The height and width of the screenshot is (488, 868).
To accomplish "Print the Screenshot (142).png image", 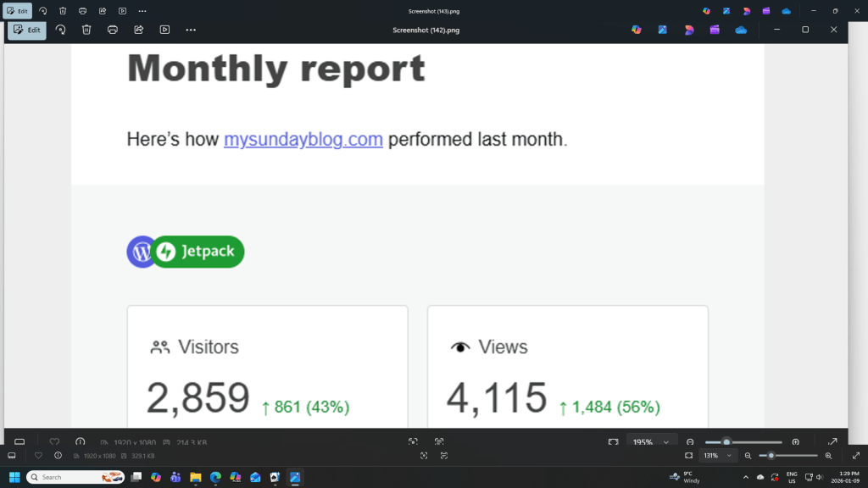I will click(x=113, y=30).
